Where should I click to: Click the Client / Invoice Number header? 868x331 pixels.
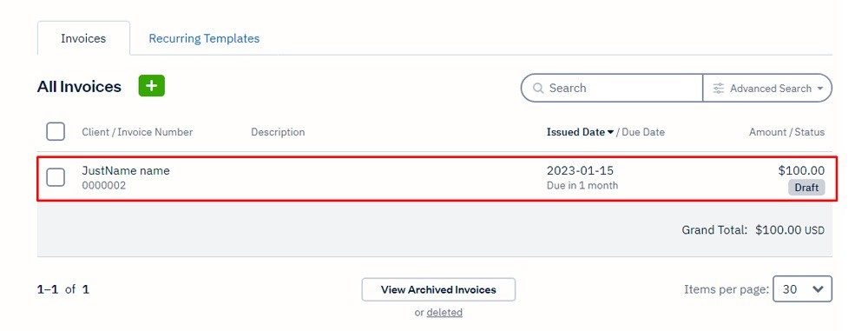(x=137, y=132)
